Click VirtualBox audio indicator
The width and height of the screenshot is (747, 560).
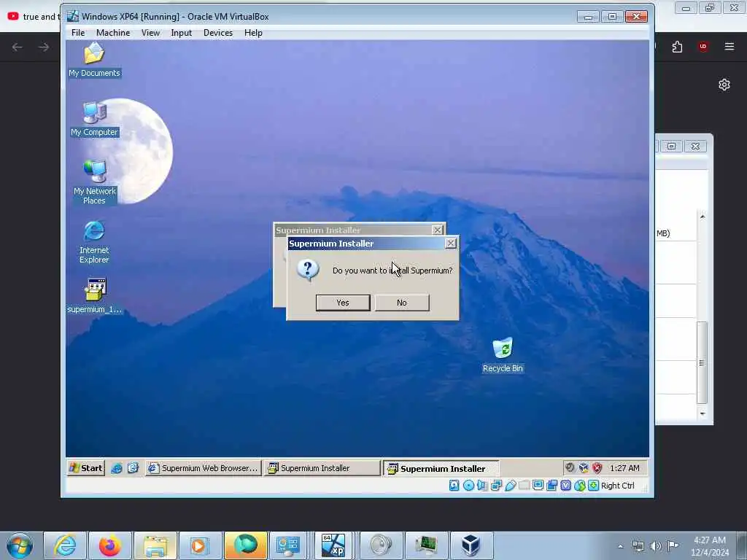(x=482, y=485)
